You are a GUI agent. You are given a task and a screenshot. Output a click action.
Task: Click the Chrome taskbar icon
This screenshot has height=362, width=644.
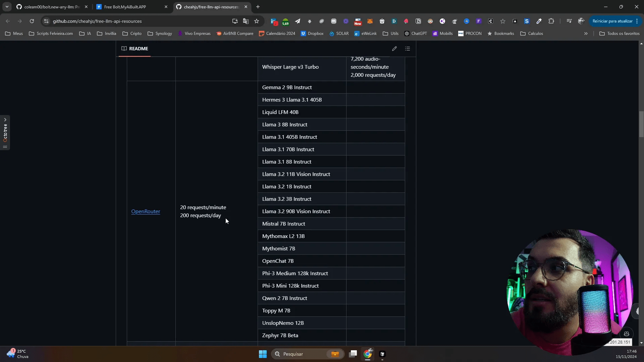368,354
